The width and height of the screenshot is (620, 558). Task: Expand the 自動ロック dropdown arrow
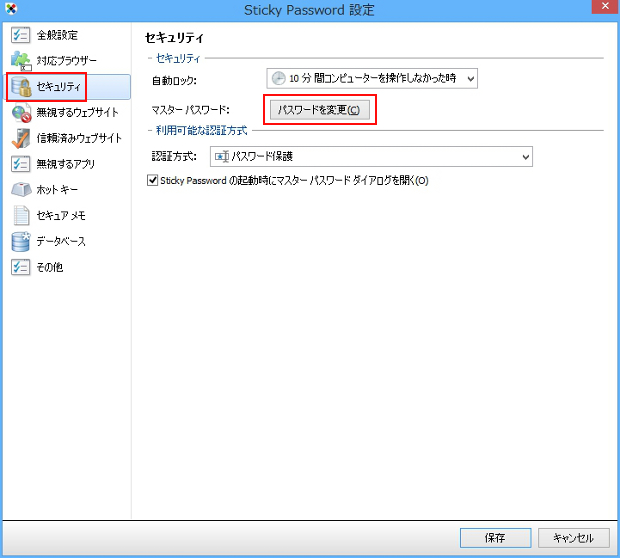tap(471, 79)
